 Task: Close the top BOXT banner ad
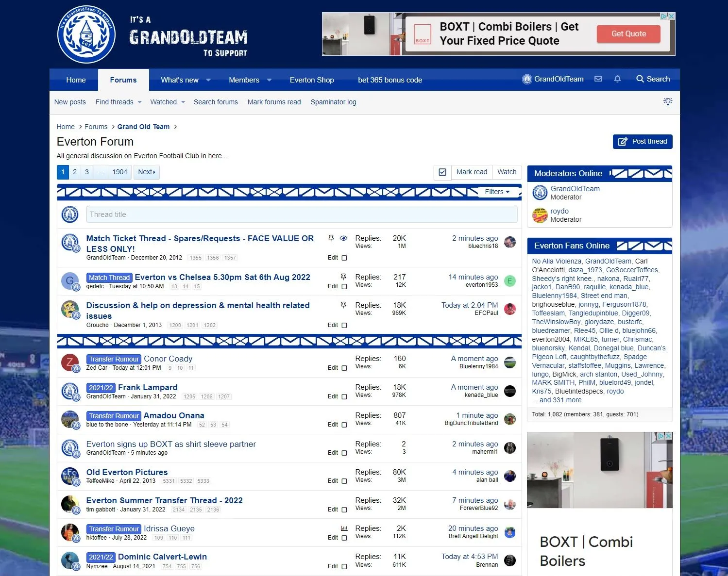672,16
